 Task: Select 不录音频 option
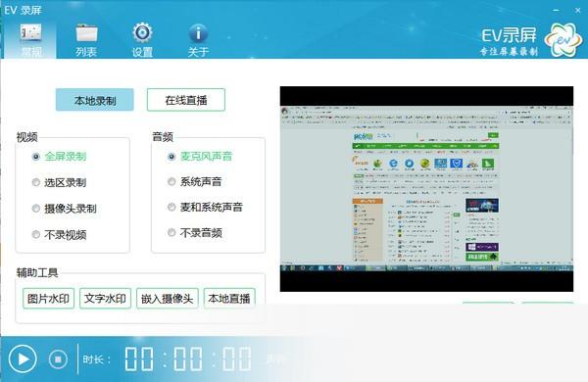[x=195, y=233]
